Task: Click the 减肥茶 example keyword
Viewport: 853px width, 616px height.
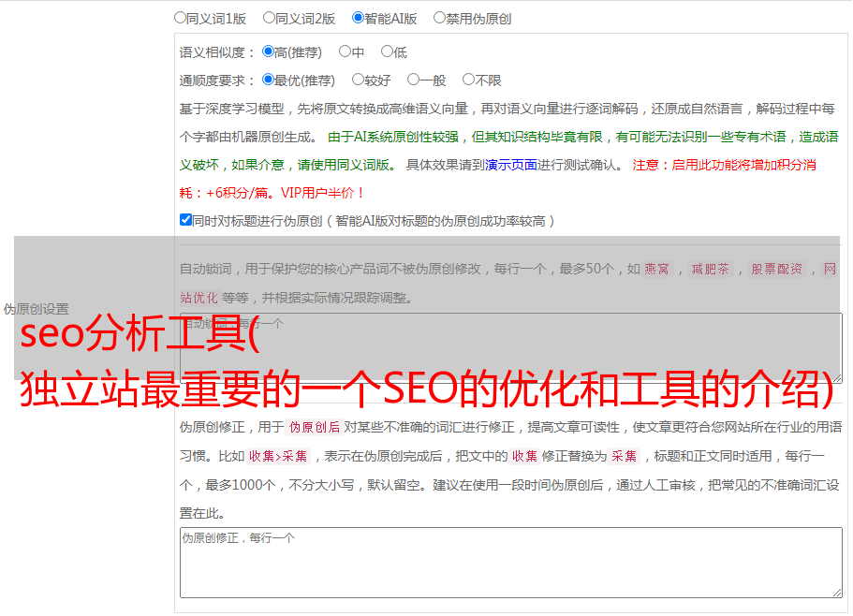Action: (x=711, y=269)
